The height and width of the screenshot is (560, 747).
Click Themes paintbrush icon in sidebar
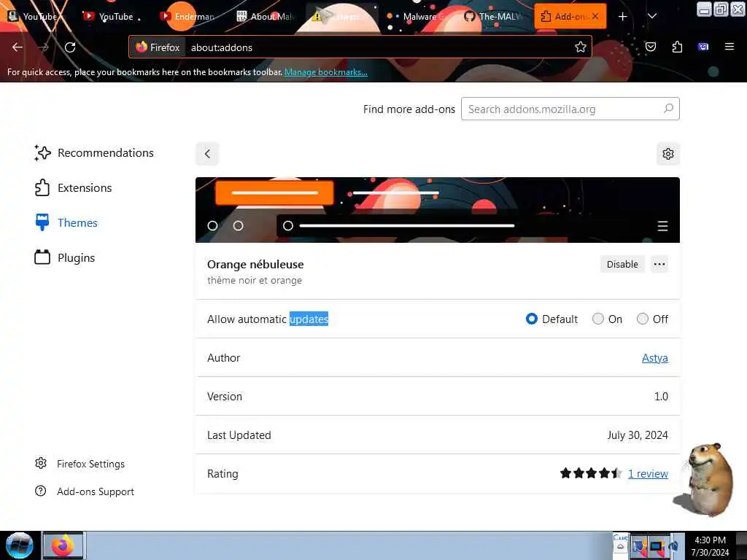(x=42, y=222)
